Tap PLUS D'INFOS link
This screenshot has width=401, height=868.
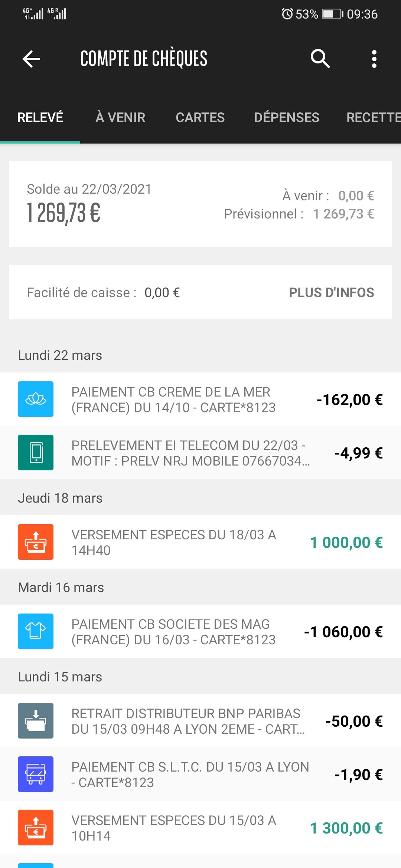click(332, 292)
